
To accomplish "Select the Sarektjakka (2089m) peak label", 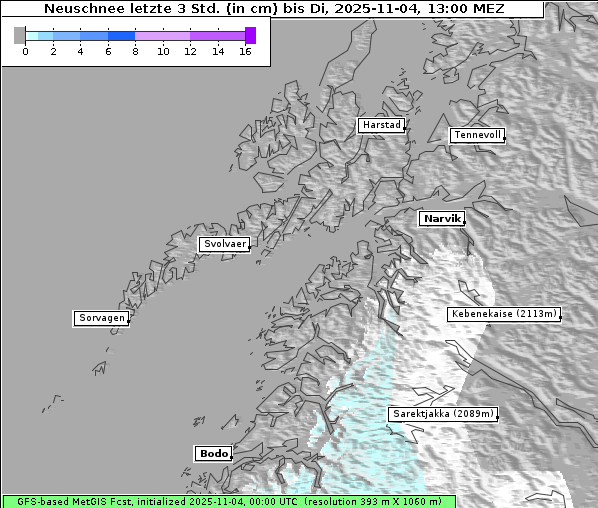I will click(443, 414).
